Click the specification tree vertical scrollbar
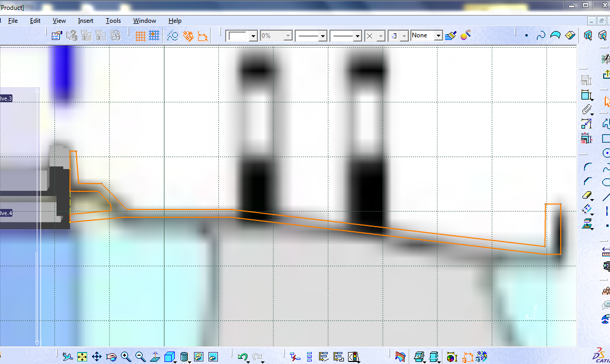Viewport: 610px width, 364px height. point(37,217)
